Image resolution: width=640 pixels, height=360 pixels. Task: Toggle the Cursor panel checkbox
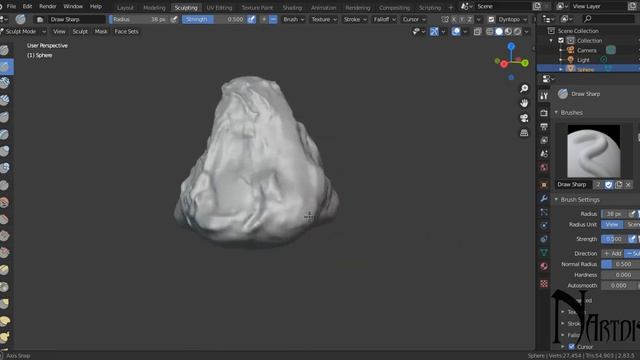pyautogui.click(x=571, y=347)
